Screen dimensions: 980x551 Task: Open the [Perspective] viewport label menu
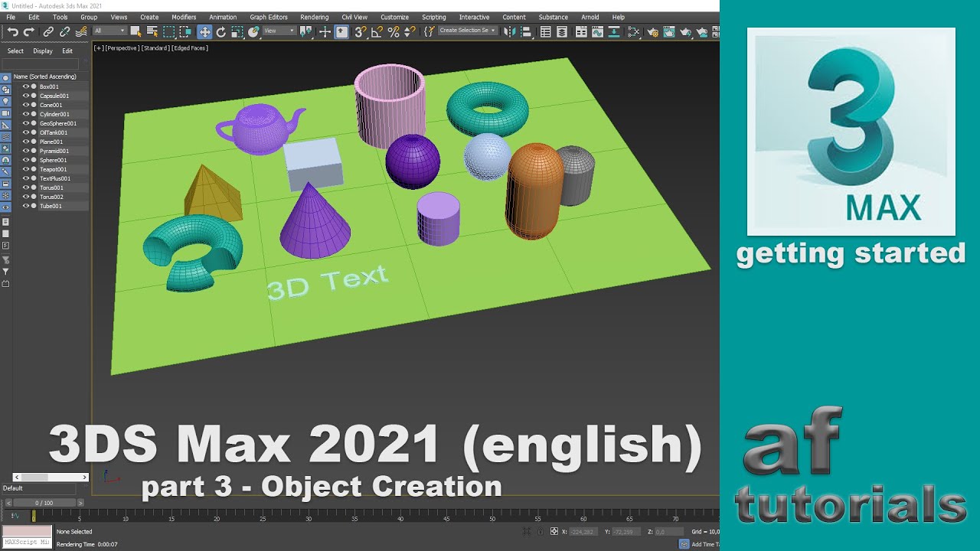click(x=122, y=47)
